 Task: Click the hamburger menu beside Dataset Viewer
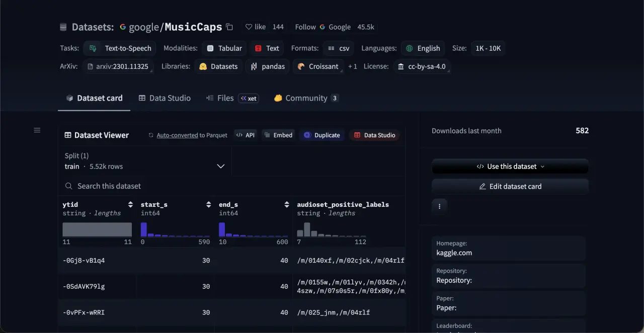(x=37, y=130)
